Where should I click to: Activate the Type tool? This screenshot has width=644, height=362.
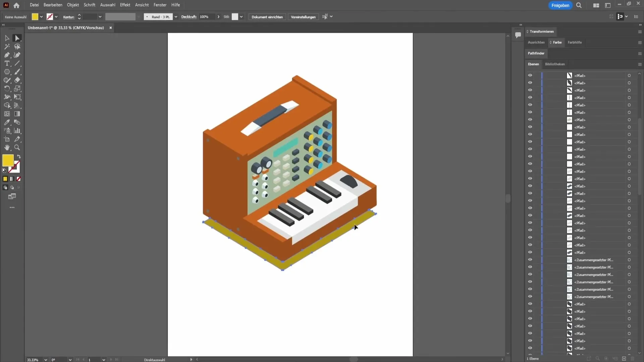pyautogui.click(x=7, y=63)
